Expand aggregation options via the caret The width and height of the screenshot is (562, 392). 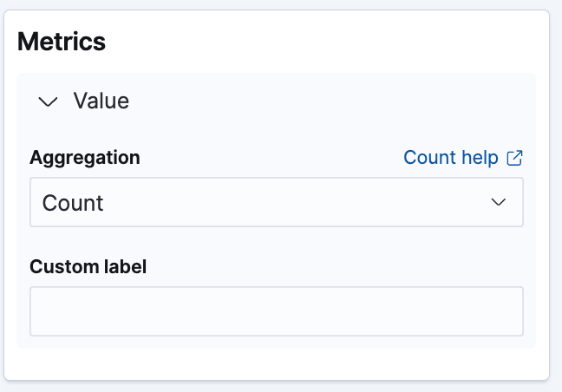499,202
